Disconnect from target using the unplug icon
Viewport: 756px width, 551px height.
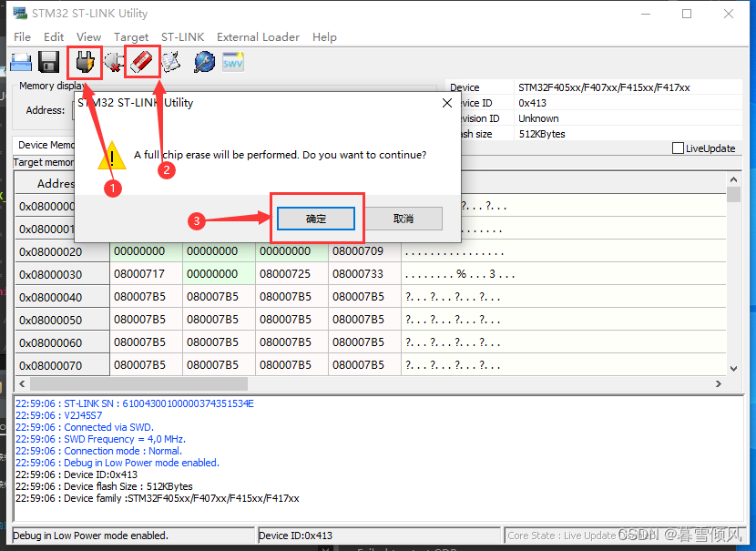click(114, 62)
